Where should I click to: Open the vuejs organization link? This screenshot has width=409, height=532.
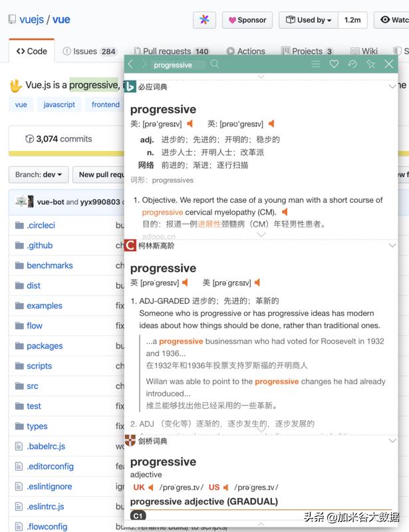point(31,19)
